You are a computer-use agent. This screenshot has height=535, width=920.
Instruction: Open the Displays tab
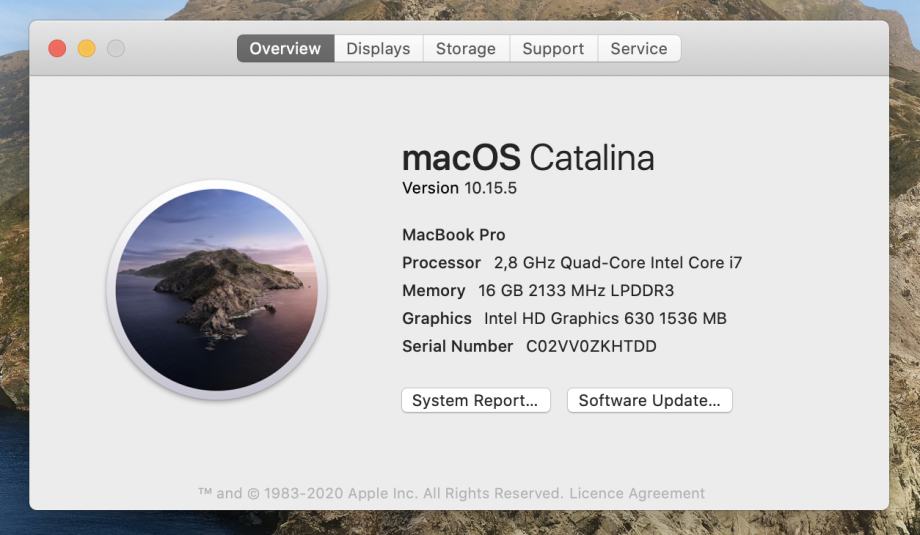point(378,49)
